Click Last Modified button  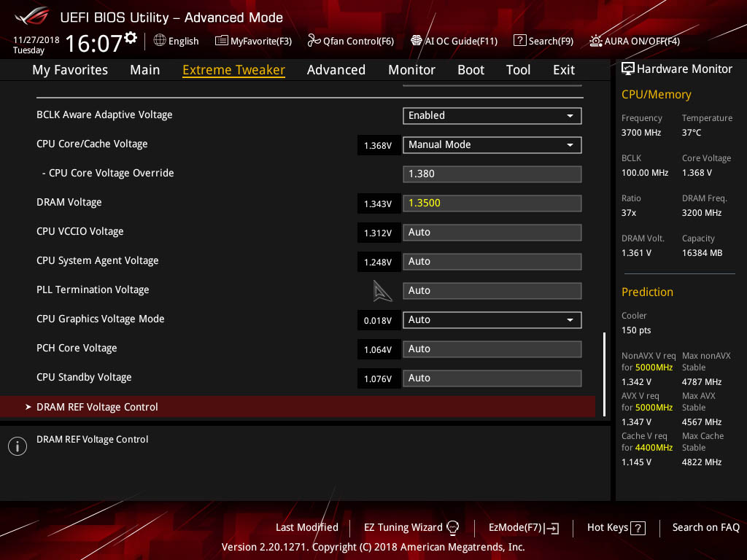point(307,528)
